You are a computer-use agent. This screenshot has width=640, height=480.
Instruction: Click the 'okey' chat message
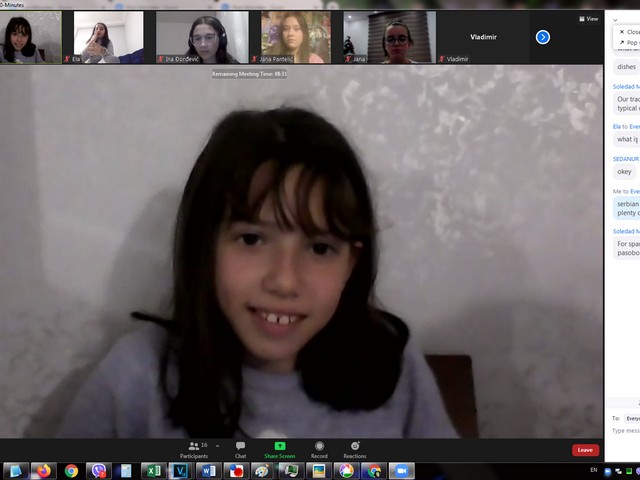[x=624, y=171]
